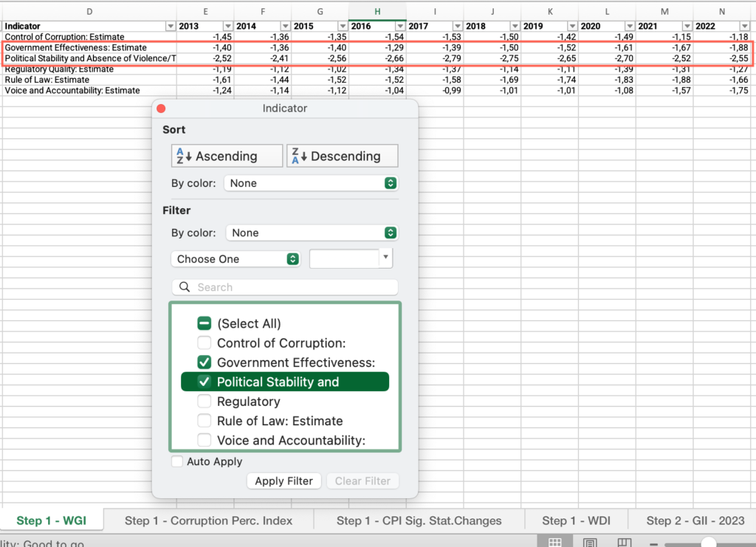
Task: Click the Search field in filter panel
Action: point(285,287)
